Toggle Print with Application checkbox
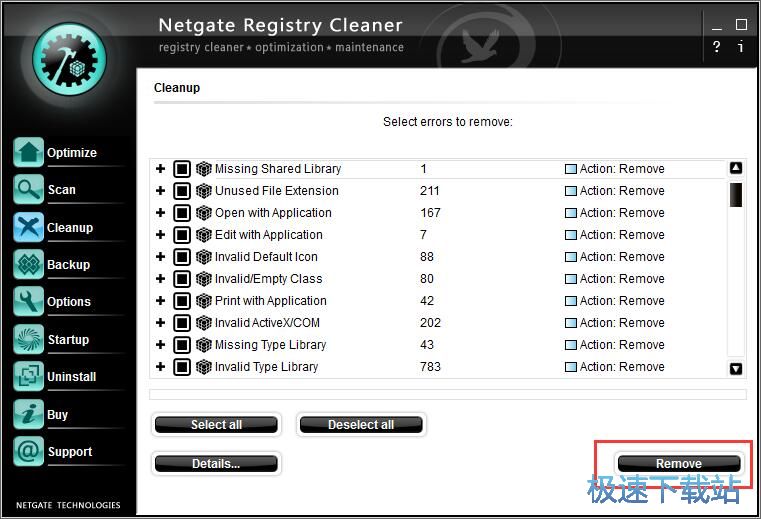This screenshot has width=761, height=519. tap(182, 301)
